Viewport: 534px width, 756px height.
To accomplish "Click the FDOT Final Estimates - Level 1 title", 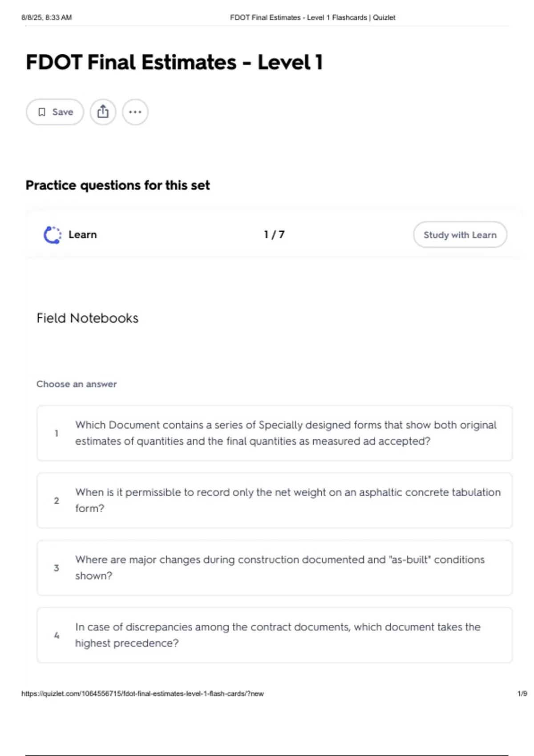I will [x=174, y=62].
